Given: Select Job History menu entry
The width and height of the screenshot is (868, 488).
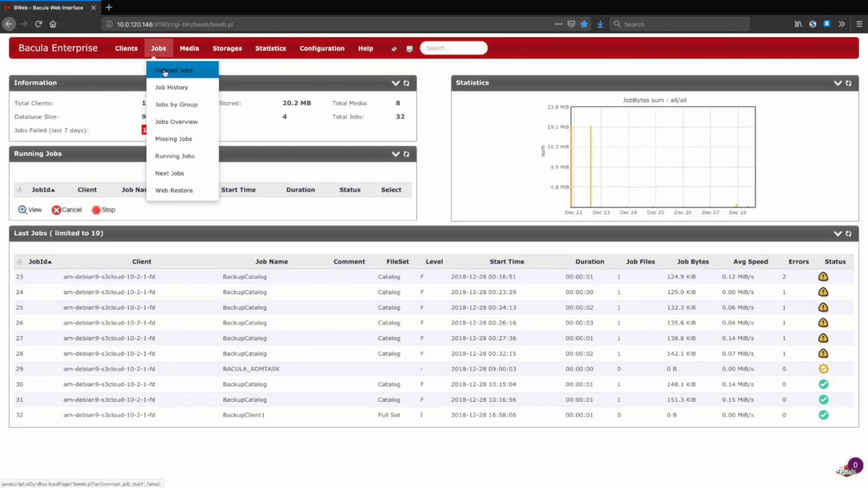Looking at the screenshot, I should pyautogui.click(x=183, y=87).
